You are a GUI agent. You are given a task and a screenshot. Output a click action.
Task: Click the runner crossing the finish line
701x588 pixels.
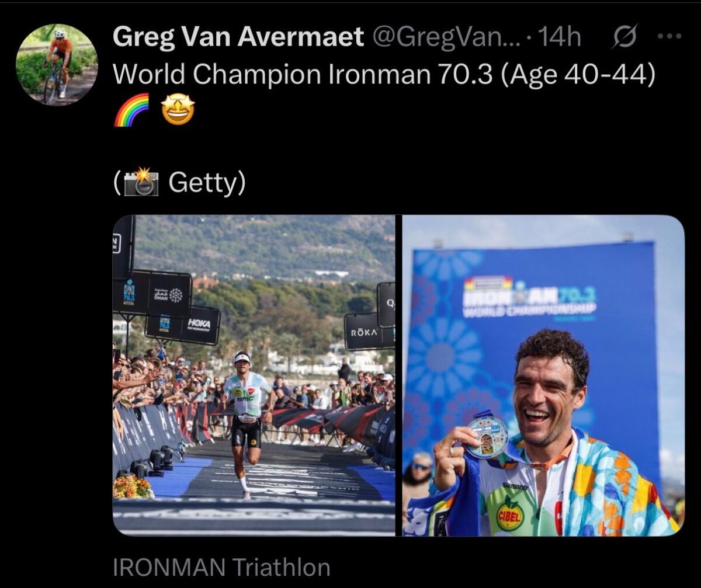click(247, 421)
